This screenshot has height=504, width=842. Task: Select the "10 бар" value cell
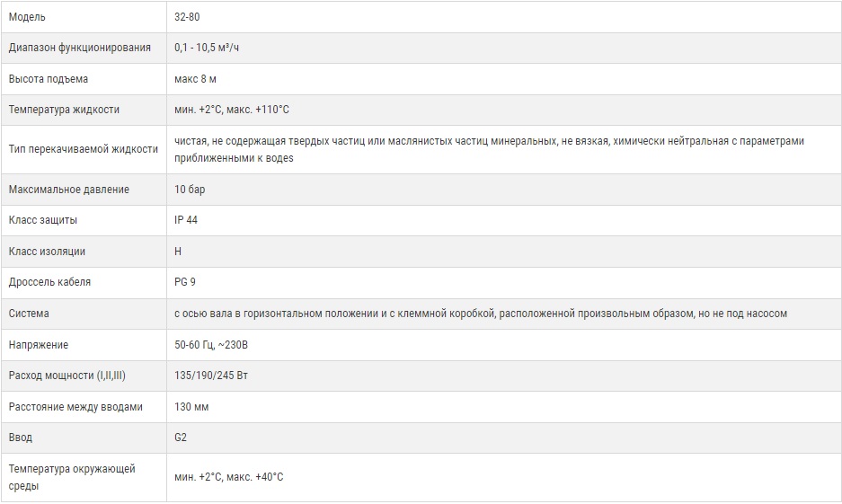click(190, 190)
